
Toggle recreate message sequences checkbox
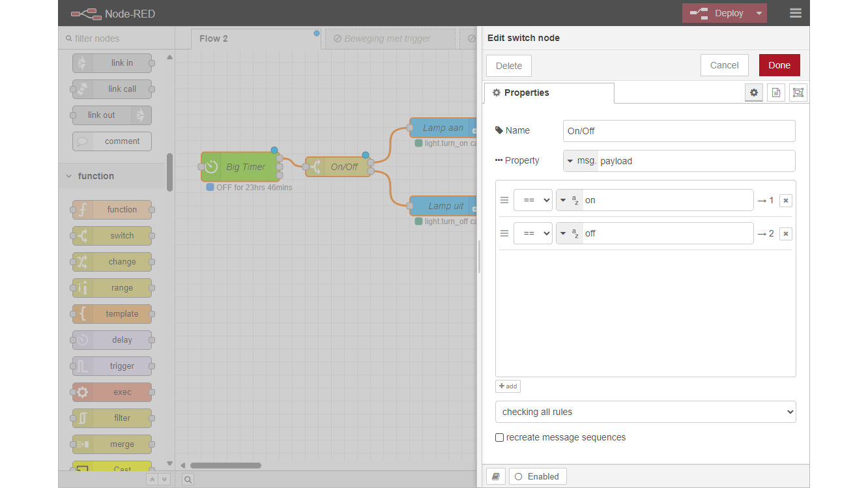click(x=500, y=438)
